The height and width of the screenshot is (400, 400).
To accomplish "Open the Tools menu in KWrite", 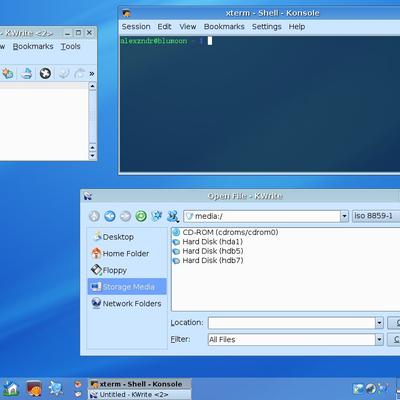I will (x=70, y=46).
